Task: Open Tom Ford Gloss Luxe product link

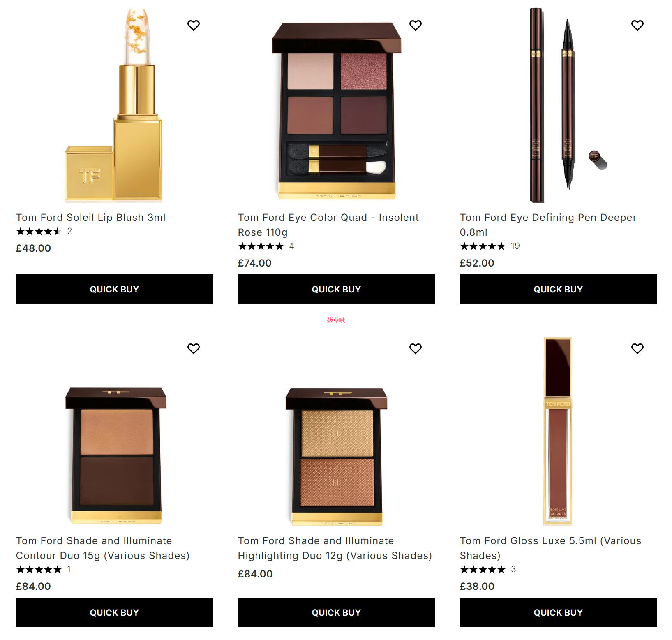Action: [551, 548]
